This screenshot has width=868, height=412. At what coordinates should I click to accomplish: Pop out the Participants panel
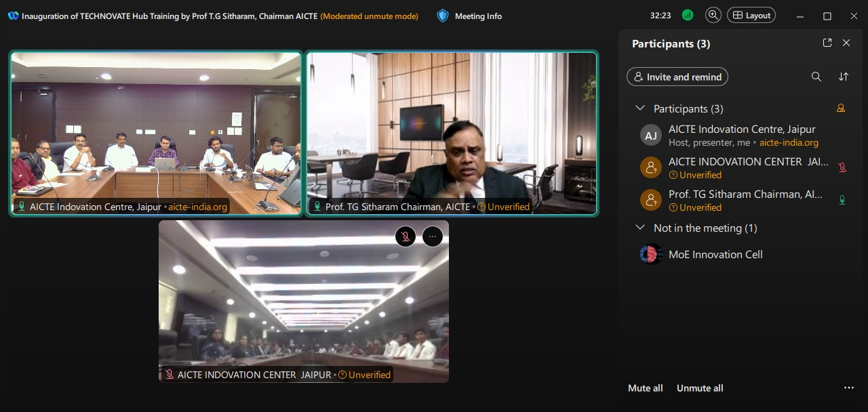[827, 43]
